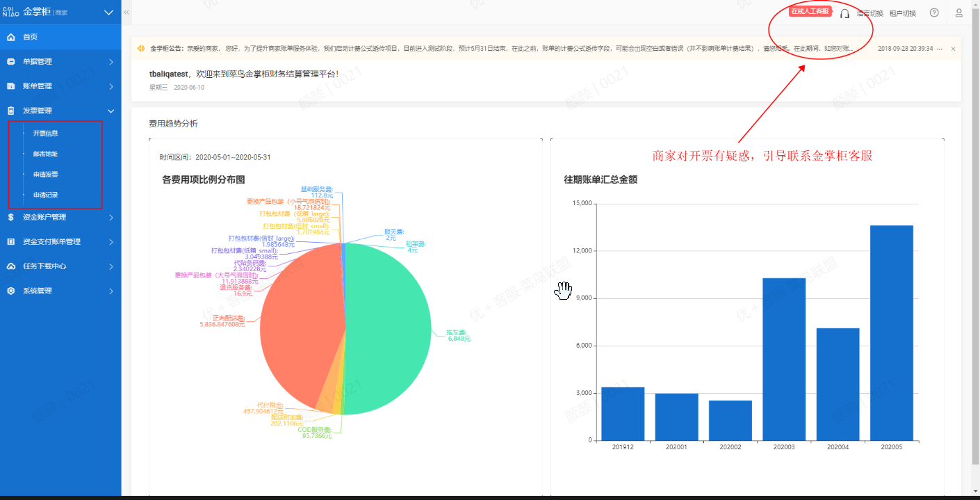The image size is (980, 500).
Task: Expand the 系统管理 chevron
Action: [111, 291]
